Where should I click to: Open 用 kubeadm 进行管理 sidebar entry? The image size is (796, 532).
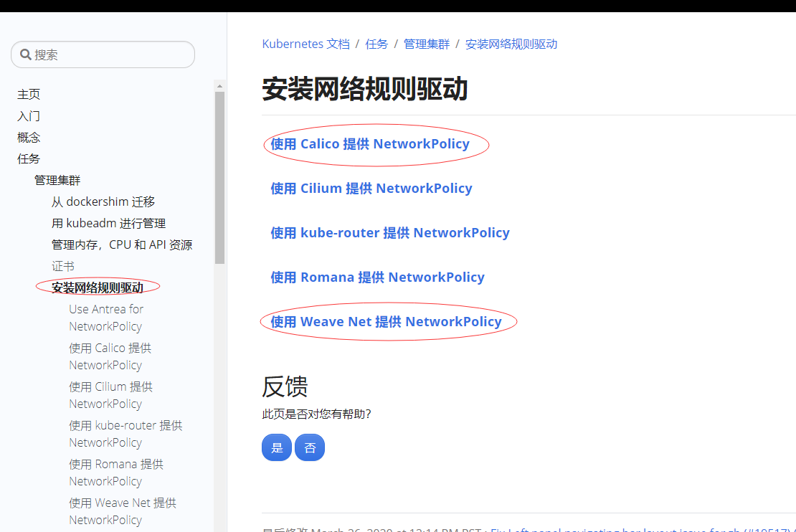pos(108,224)
